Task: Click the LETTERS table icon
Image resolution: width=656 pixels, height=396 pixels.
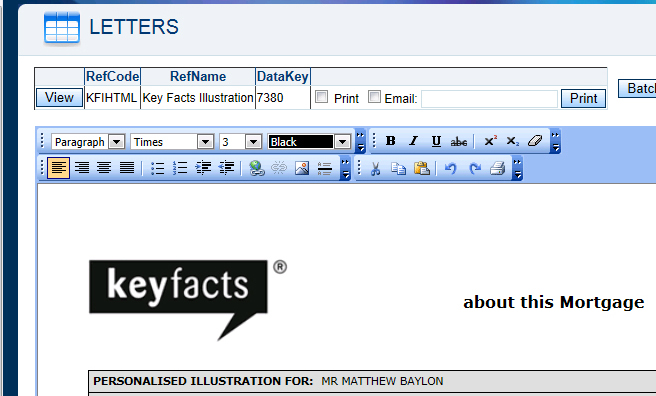Action: 62,28
